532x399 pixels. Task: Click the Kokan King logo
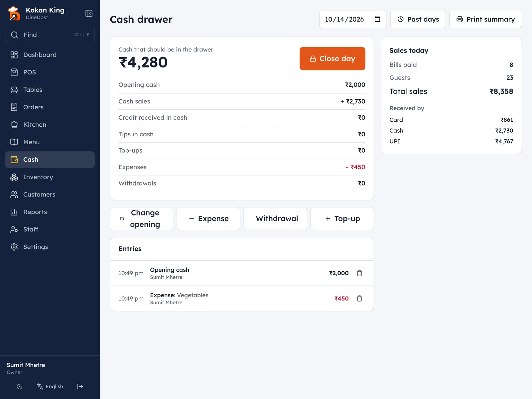[14, 13]
